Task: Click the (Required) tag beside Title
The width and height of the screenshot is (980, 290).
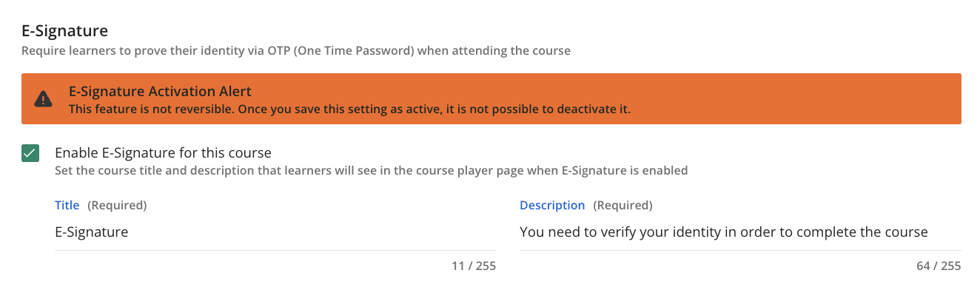Action: click(117, 205)
